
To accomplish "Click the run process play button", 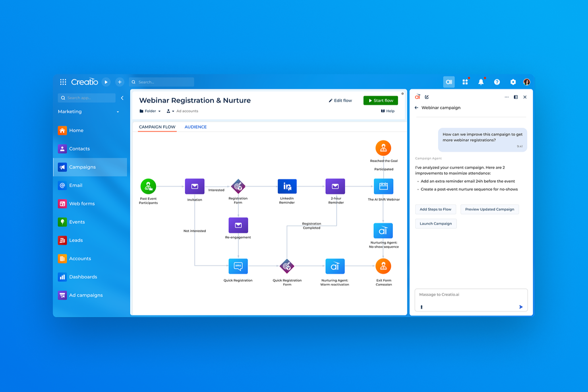I will [106, 82].
